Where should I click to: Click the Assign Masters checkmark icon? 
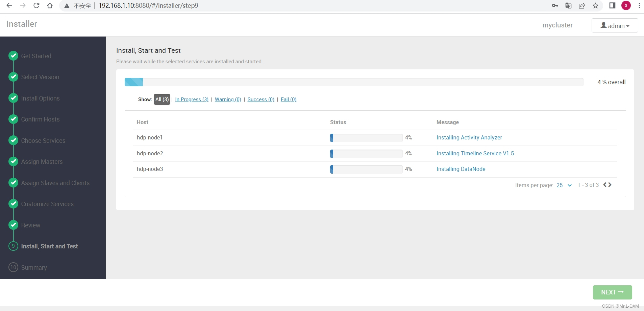coord(13,161)
